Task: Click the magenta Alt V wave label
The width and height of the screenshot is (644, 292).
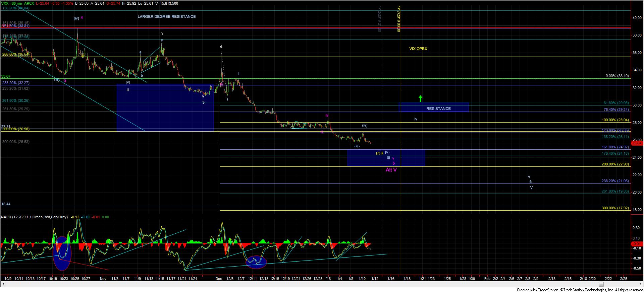Action: [x=391, y=170]
